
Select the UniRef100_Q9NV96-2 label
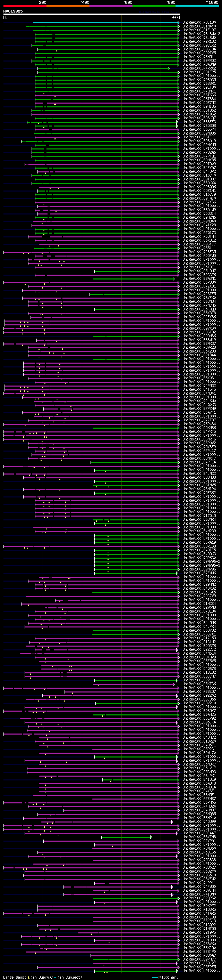click(201, 561)
